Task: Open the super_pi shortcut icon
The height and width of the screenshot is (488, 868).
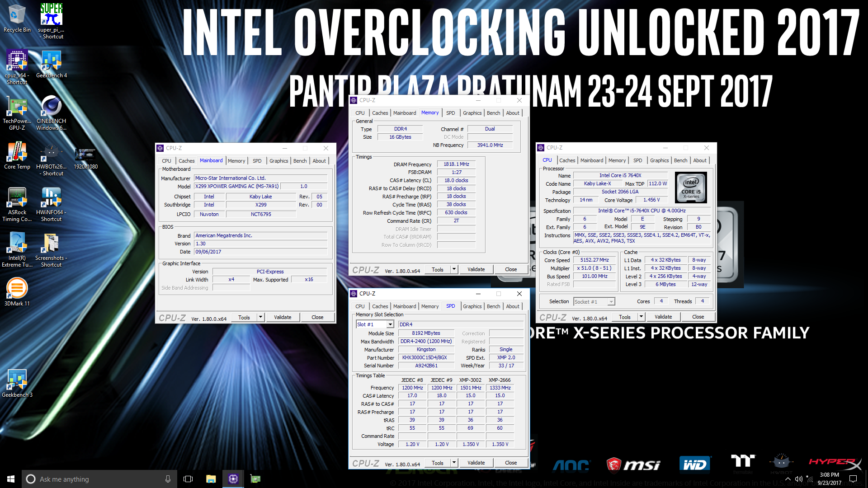Action: click(52, 21)
